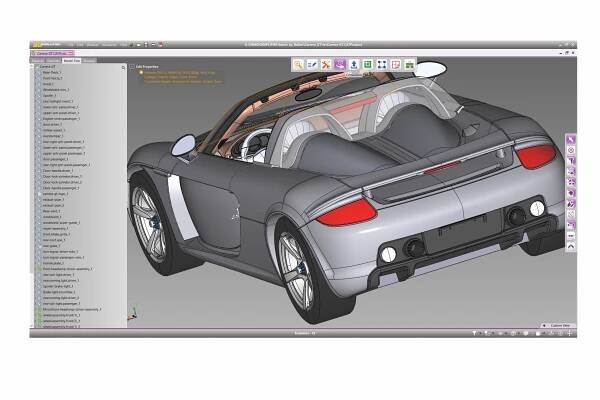The image size is (600, 400).
Task: Select the green square fit icon
Action: pos(368,65)
